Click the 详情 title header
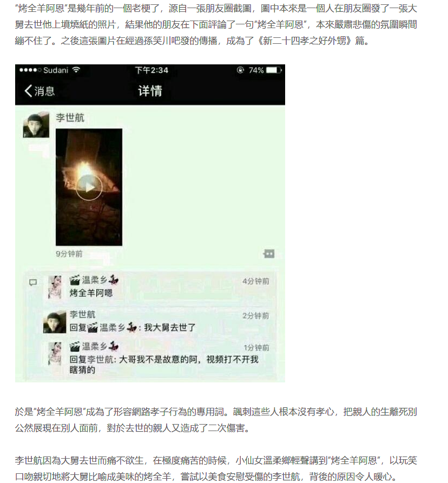The width and height of the screenshot is (448, 483). coord(150,91)
